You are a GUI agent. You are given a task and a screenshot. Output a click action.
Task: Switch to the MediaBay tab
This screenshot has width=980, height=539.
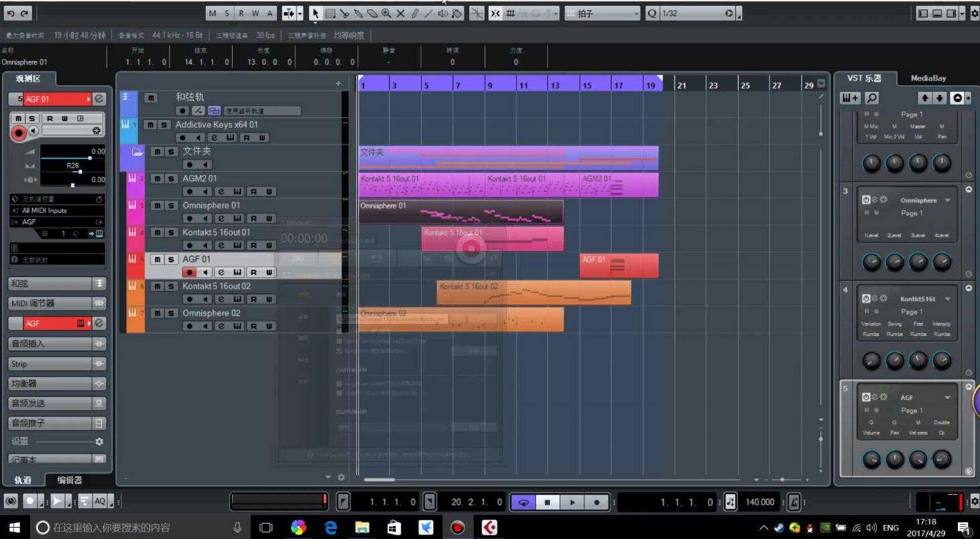point(928,78)
